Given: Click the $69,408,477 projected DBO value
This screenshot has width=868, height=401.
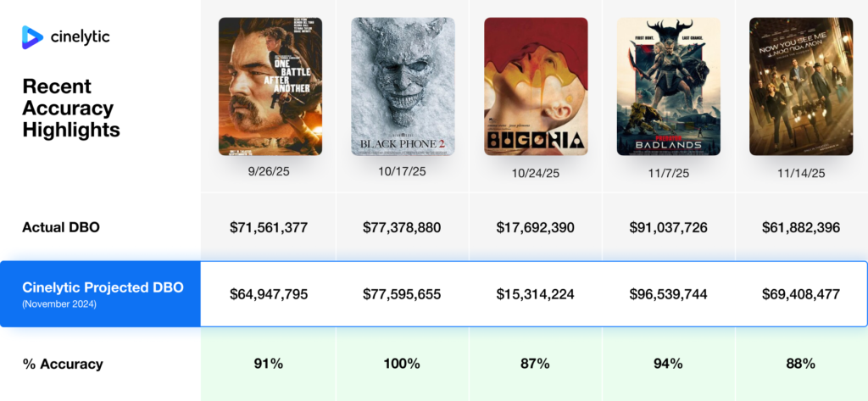Looking at the screenshot, I should coord(801,294).
